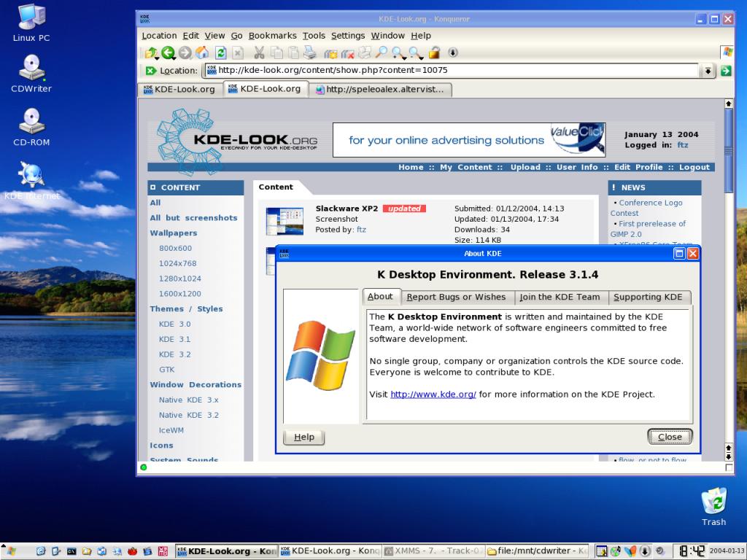Switch to the speleoalex.altervist tab
747x560 pixels.
380,90
